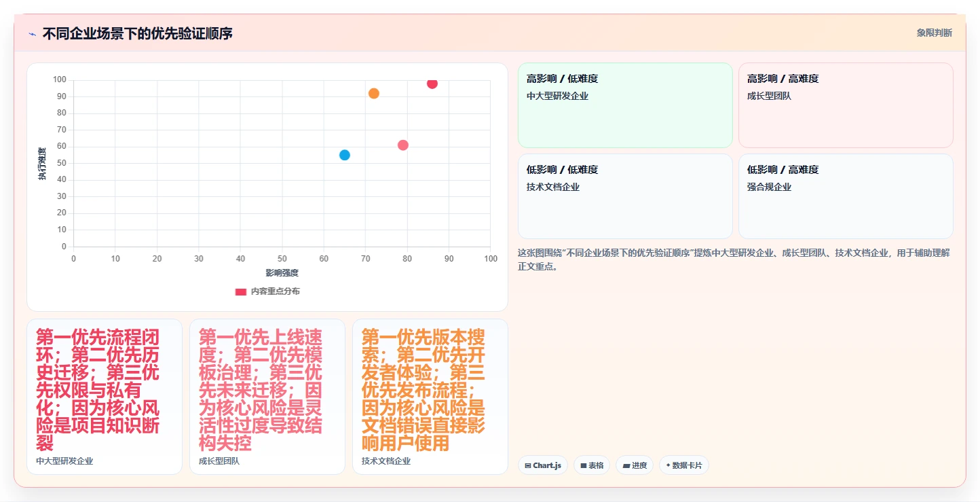The width and height of the screenshot is (980, 502).
Task: Click the 进度 tag
Action: [635, 465]
